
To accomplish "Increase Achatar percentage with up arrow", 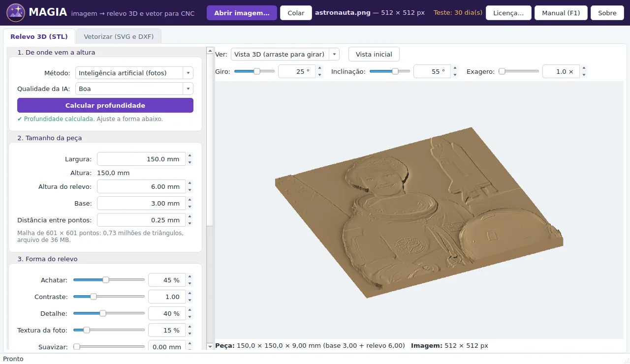I will pyautogui.click(x=190, y=277).
